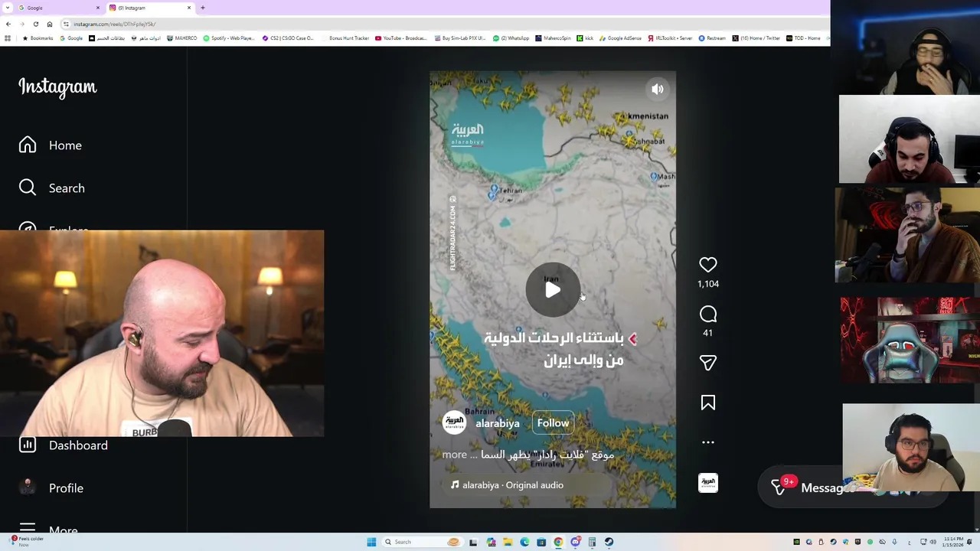Open the weather widget "Feels colder"
980x551 pixels.
27,541
